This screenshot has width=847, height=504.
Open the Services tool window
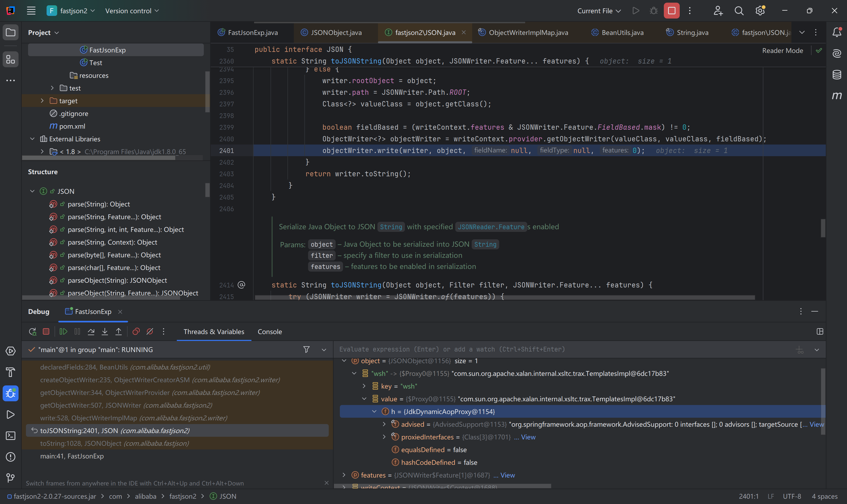tap(11, 351)
